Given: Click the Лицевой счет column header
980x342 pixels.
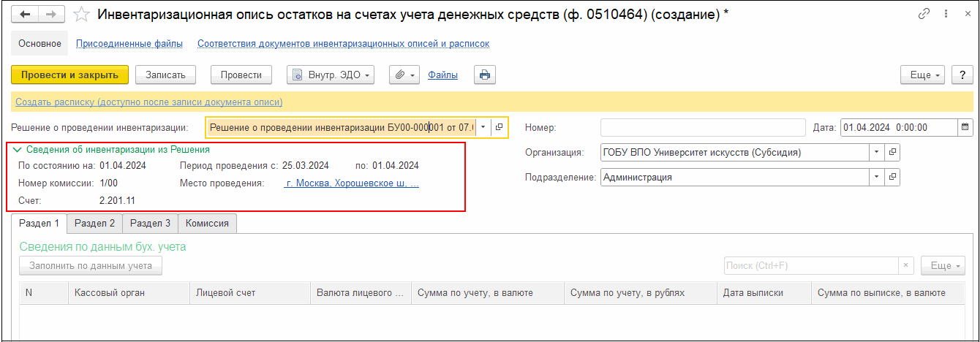Looking at the screenshot, I should tap(250, 293).
